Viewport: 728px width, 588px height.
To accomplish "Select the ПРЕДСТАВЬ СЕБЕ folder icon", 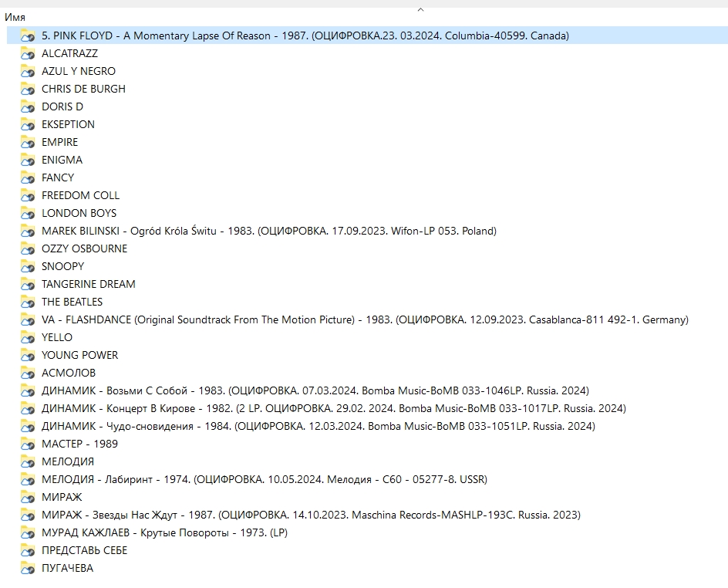I will 28,550.
